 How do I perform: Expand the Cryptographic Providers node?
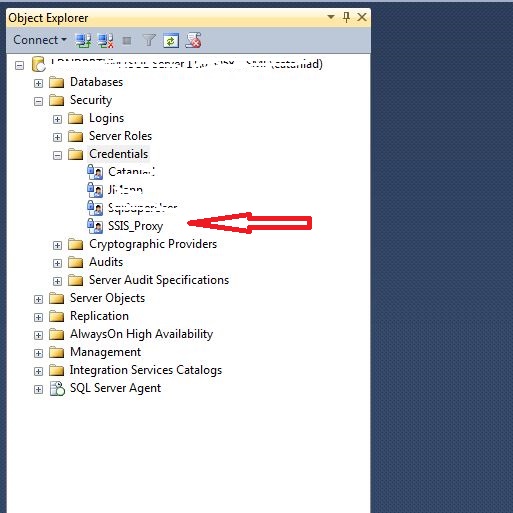point(57,245)
